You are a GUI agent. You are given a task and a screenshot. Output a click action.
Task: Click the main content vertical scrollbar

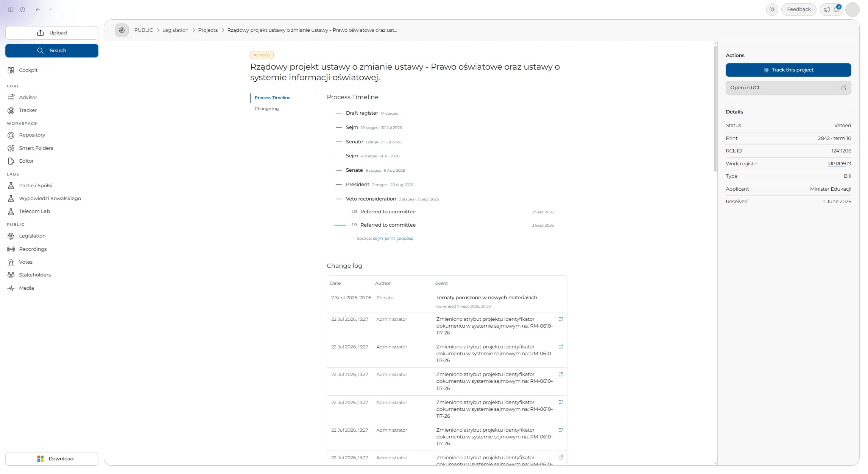(x=715, y=109)
